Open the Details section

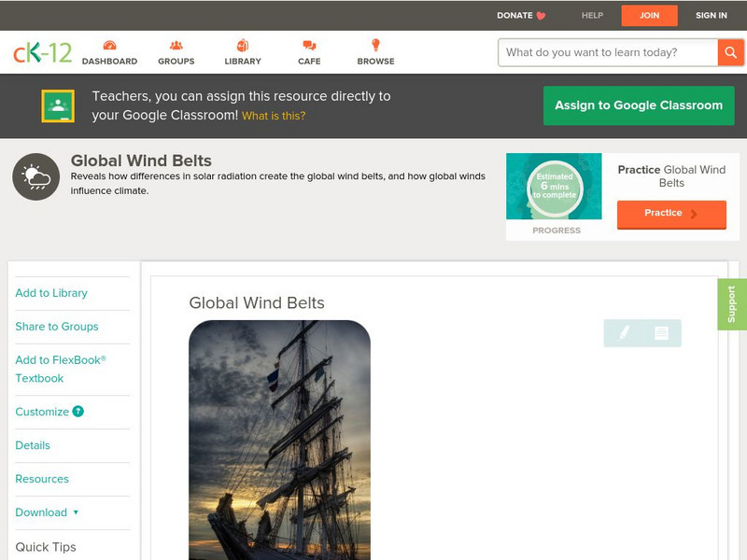[33, 445]
